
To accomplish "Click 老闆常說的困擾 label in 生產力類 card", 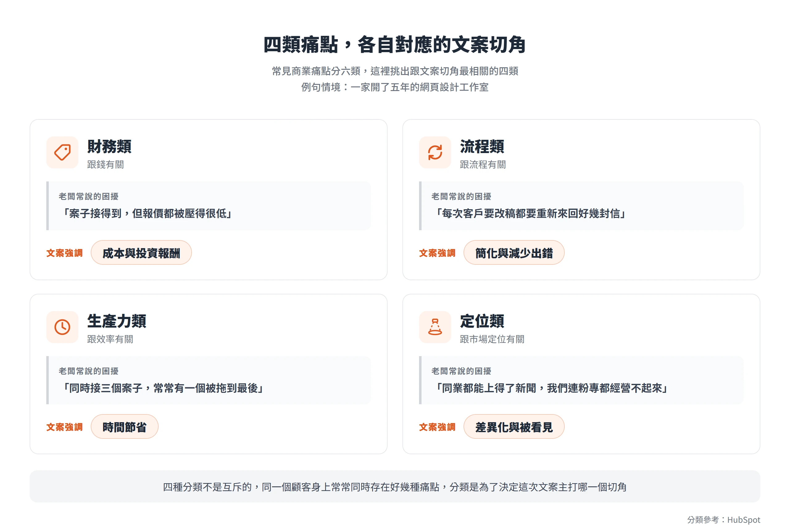I will click(x=89, y=371).
